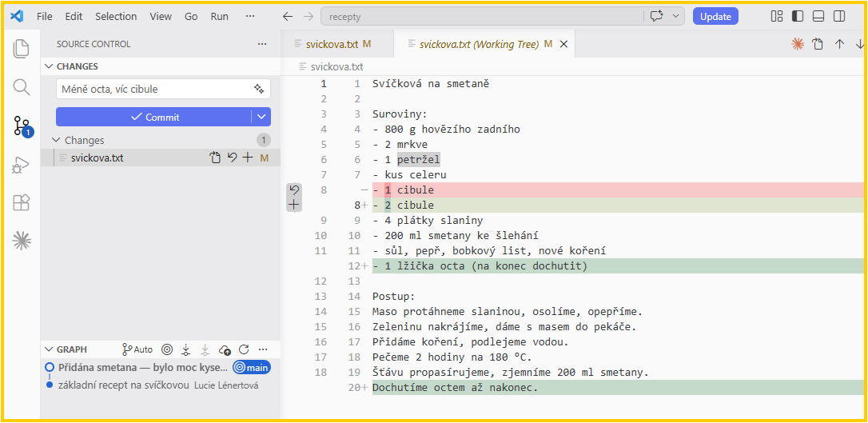Open commit dropdown arrow

pos(262,117)
